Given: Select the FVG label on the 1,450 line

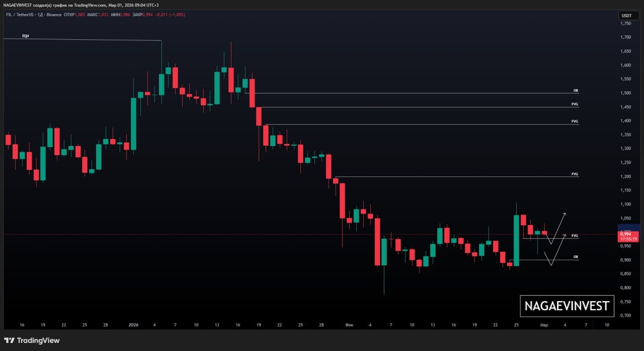Looking at the screenshot, I should pyautogui.click(x=575, y=104).
